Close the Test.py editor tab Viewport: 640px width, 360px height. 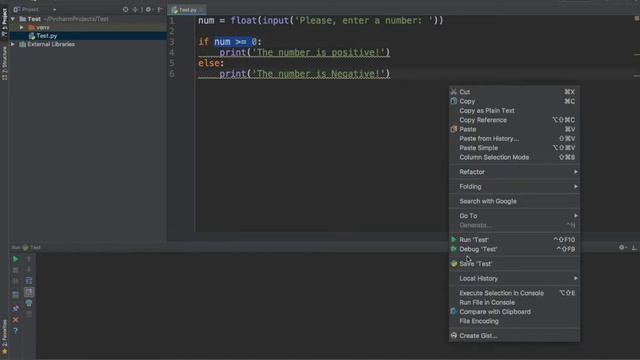tap(201, 10)
